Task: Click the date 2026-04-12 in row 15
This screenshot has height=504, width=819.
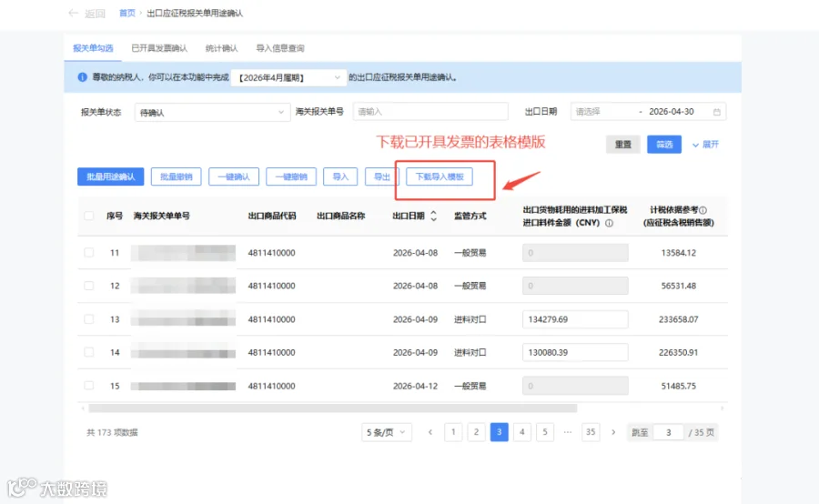Action: coord(415,386)
